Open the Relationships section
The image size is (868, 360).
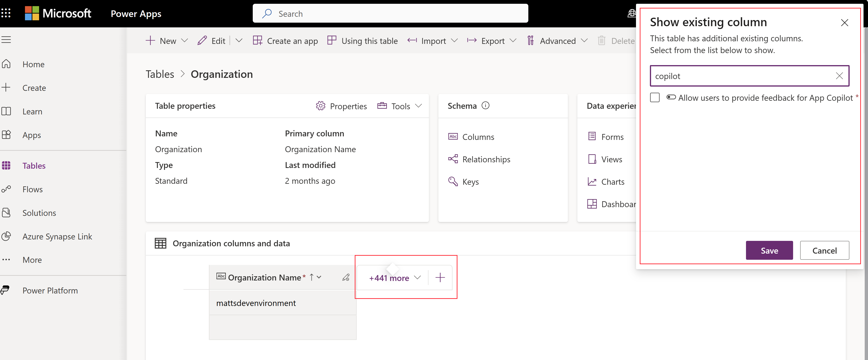(485, 159)
